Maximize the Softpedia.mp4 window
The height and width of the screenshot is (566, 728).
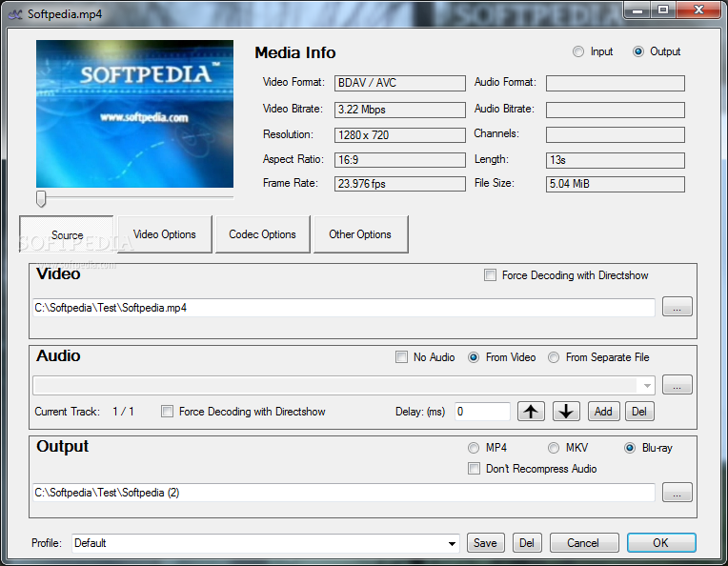coord(663,10)
